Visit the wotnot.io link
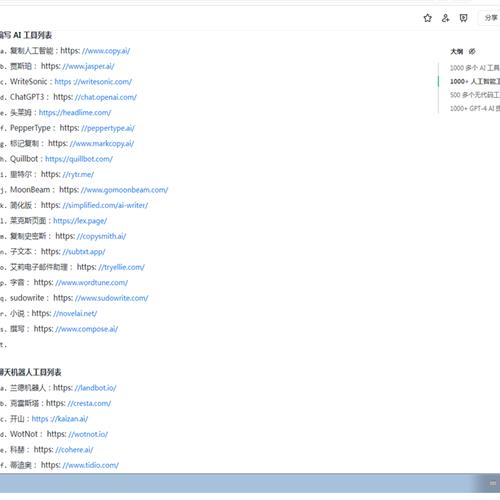This screenshot has width=500, height=500. 88,434
